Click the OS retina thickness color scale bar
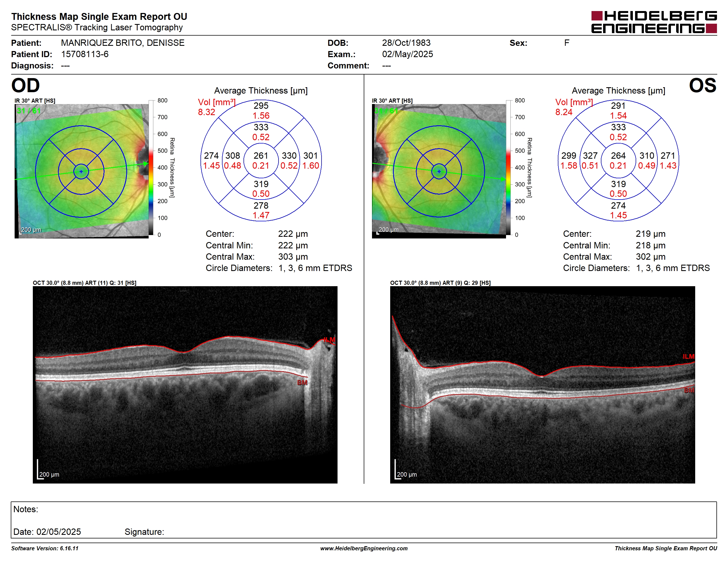Viewport: 728px width, 563px height. [x=508, y=168]
